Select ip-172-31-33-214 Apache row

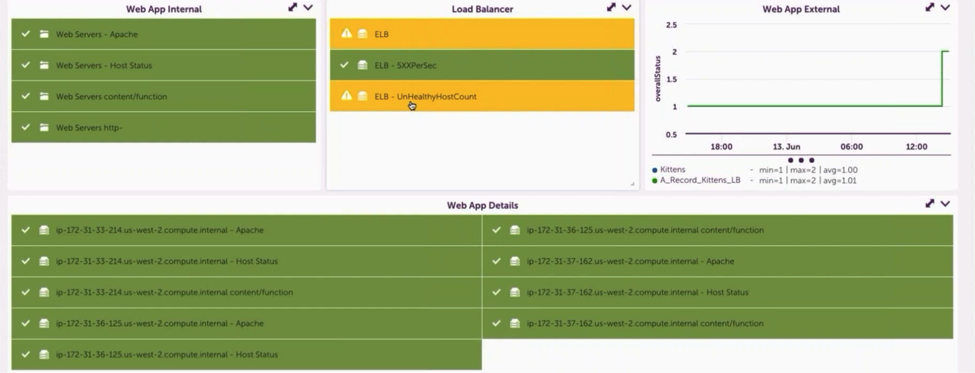coord(247,230)
